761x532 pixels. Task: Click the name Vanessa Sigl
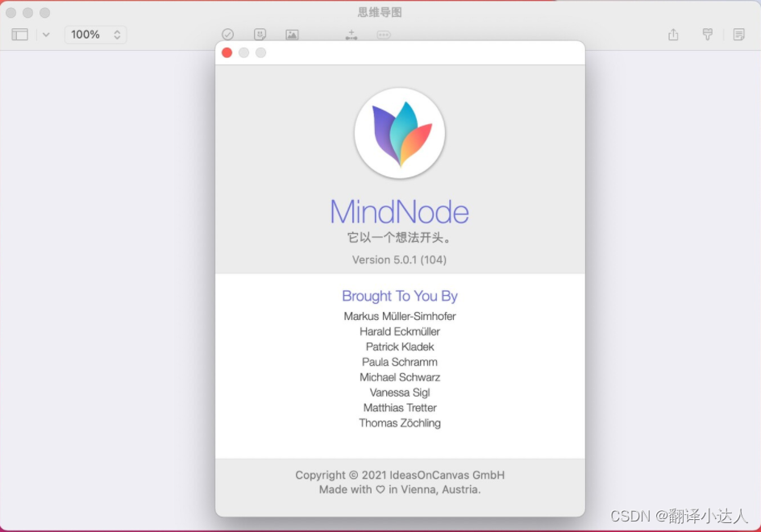click(x=400, y=393)
